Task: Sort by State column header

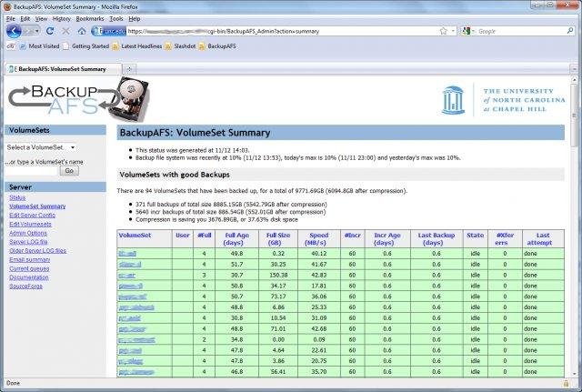Action: pos(475,236)
